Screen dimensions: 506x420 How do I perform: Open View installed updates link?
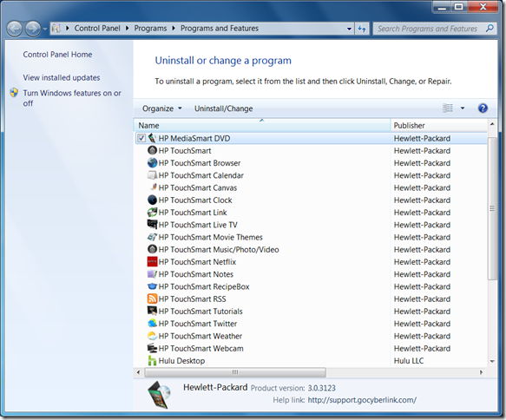pyautogui.click(x=62, y=78)
